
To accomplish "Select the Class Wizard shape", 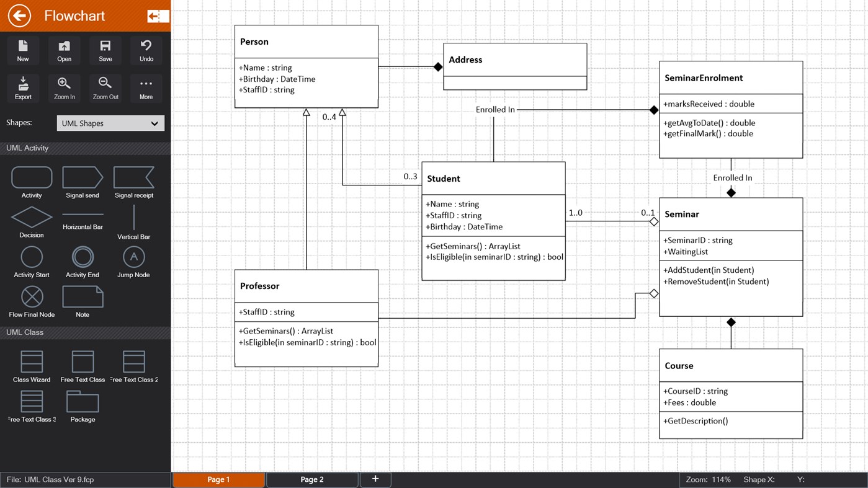I will coord(31,363).
